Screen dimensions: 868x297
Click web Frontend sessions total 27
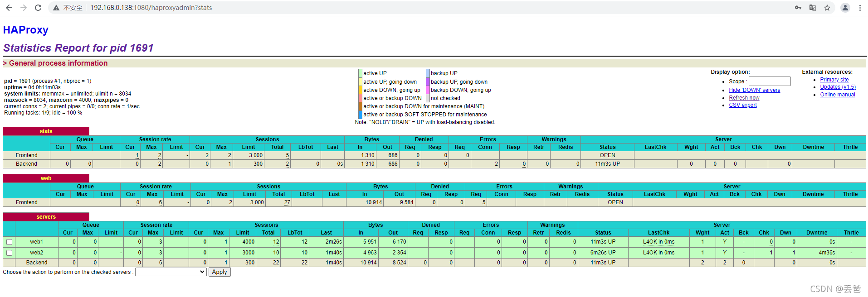coord(287,202)
